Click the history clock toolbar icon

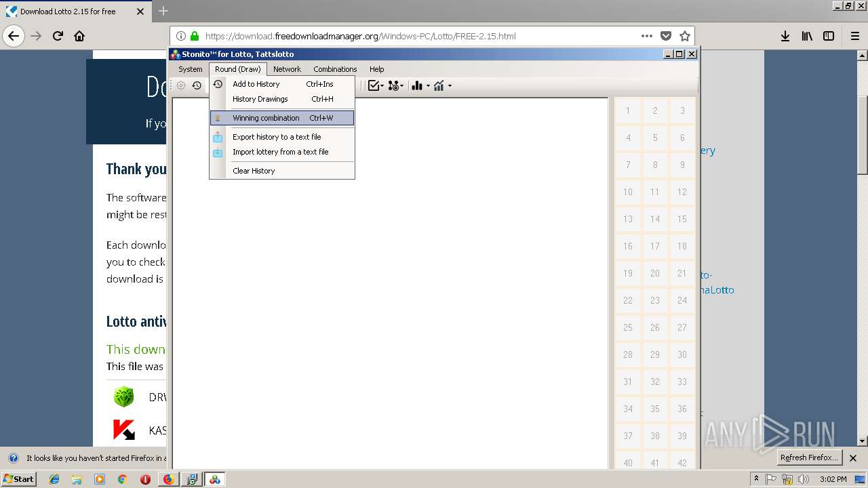(197, 85)
